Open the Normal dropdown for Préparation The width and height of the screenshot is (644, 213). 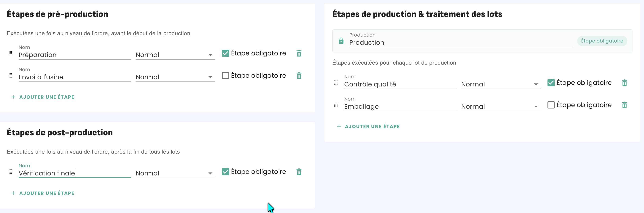(175, 55)
